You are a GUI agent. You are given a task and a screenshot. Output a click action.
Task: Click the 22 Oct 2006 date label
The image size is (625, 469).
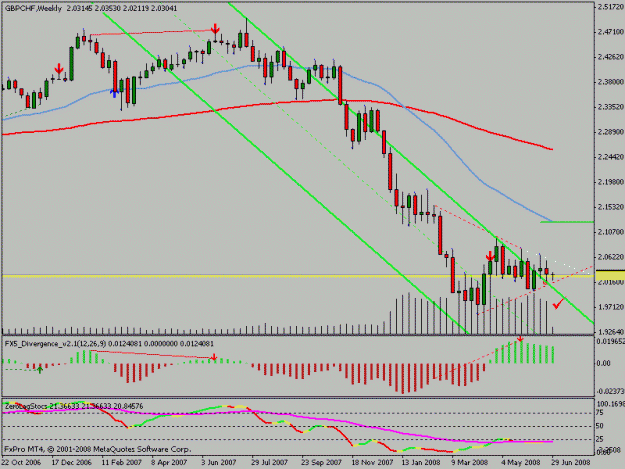tap(21, 462)
